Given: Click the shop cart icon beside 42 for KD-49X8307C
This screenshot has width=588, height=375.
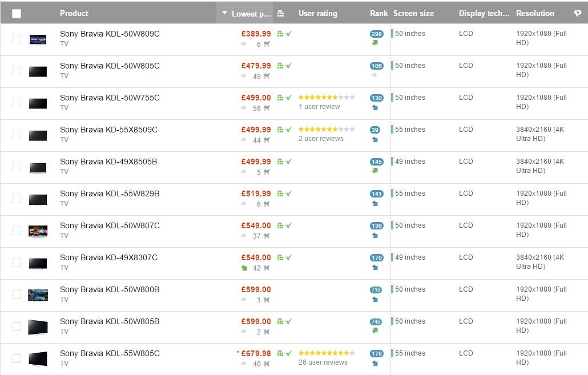Looking at the screenshot, I should [267, 268].
